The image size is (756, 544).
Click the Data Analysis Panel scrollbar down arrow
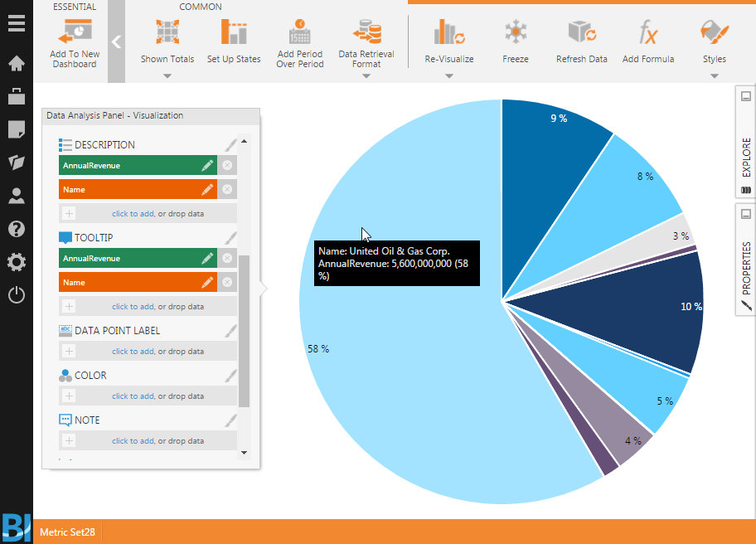[x=244, y=453]
